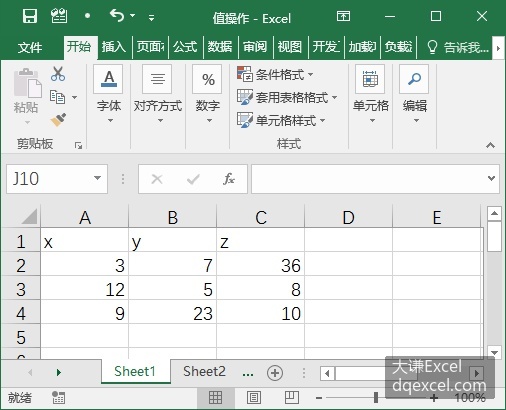Click the macro recording icon in status bar
The width and height of the screenshot is (506, 410).
[59, 397]
